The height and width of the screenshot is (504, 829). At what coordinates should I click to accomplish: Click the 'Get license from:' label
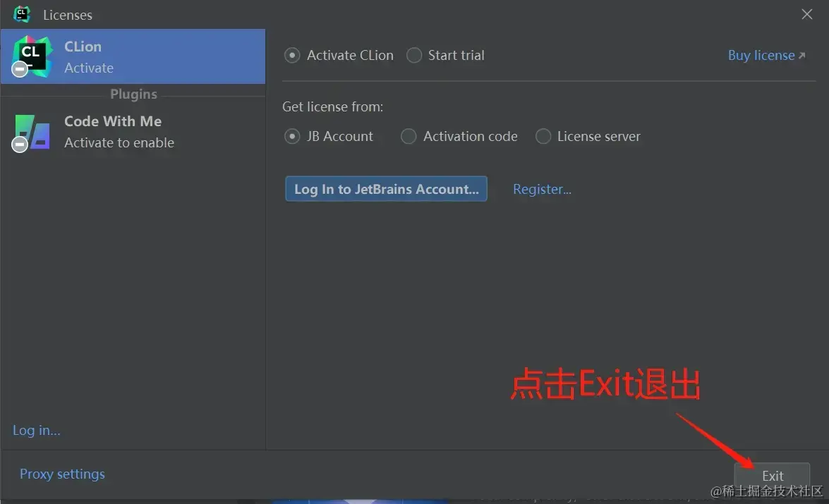pos(332,106)
